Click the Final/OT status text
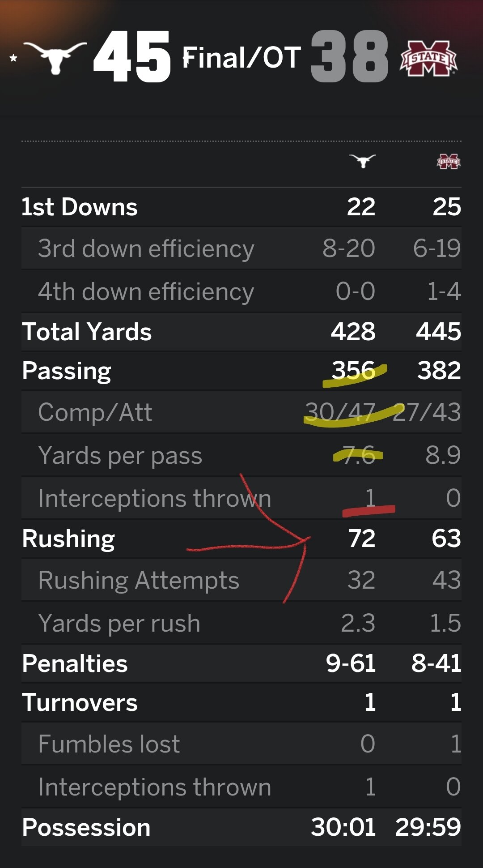 (x=241, y=58)
